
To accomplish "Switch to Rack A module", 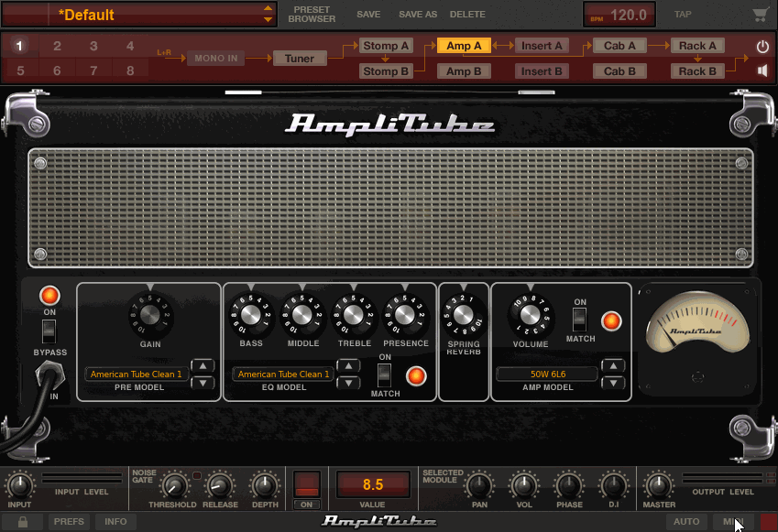I will point(697,46).
